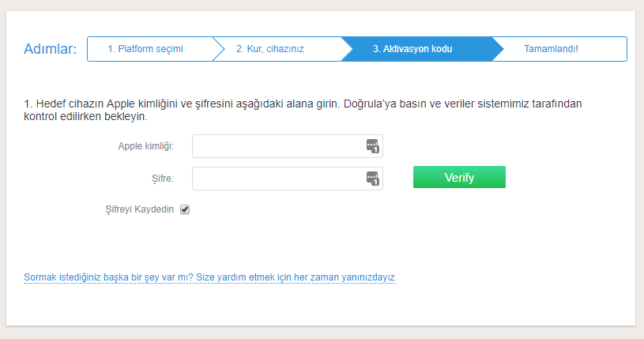Focus the Şifre password field
This screenshot has height=339, width=644.
coord(277,179)
